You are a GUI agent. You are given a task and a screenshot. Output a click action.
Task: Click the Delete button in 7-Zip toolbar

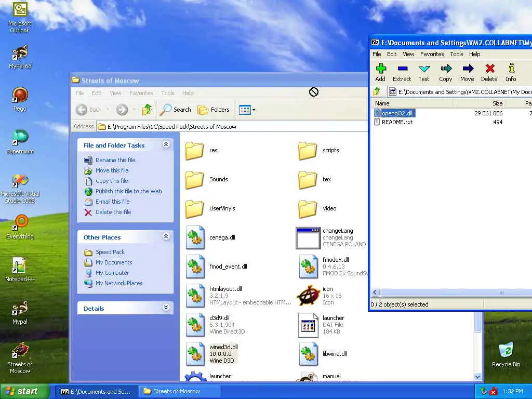[x=489, y=73]
